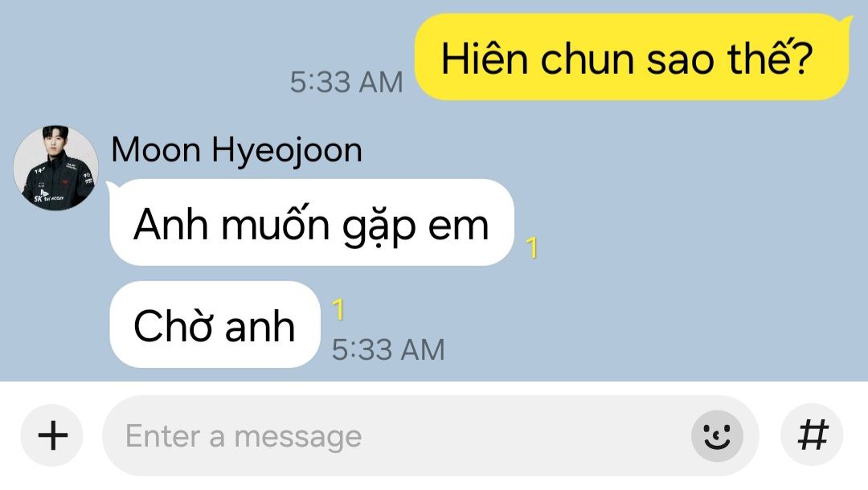The image size is (868, 490).
Task: Tap the hashtag search icon
Action: tap(812, 436)
